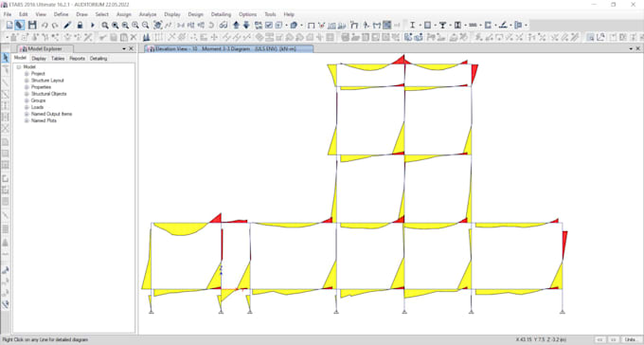Switch to the Tables tab
644x345 pixels.
point(58,59)
